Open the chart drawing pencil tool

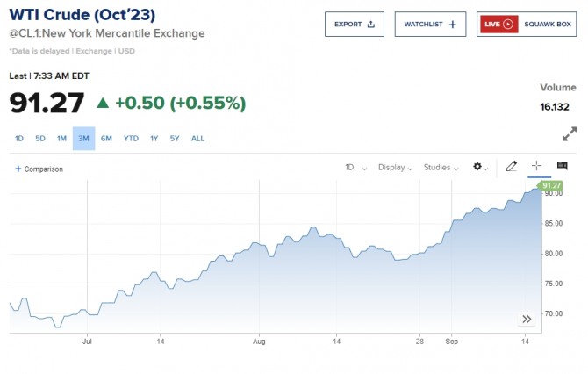[512, 166]
